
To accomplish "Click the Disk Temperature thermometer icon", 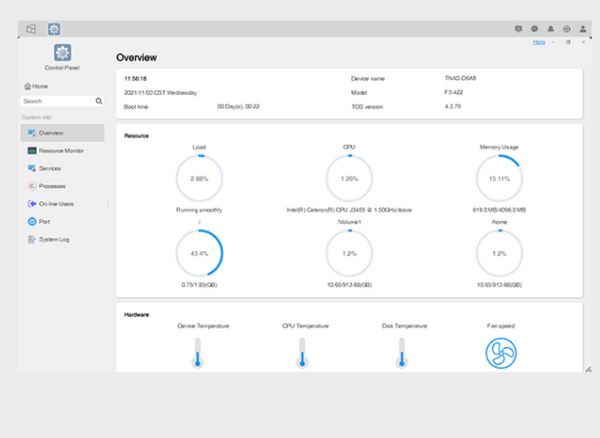I will (x=402, y=353).
